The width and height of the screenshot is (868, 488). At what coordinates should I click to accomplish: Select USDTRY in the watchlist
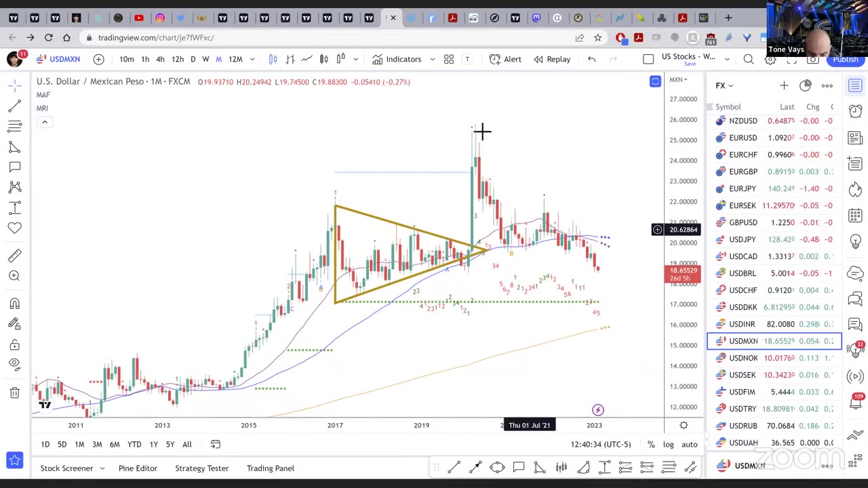(x=774, y=409)
